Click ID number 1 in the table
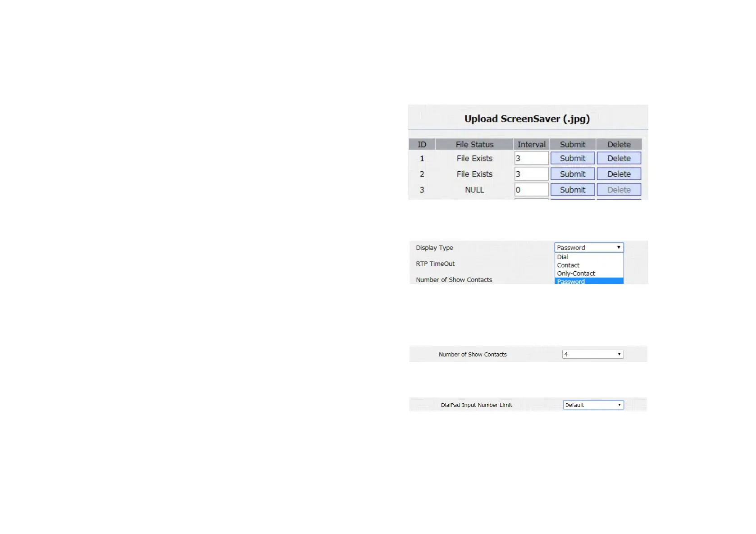 point(422,158)
